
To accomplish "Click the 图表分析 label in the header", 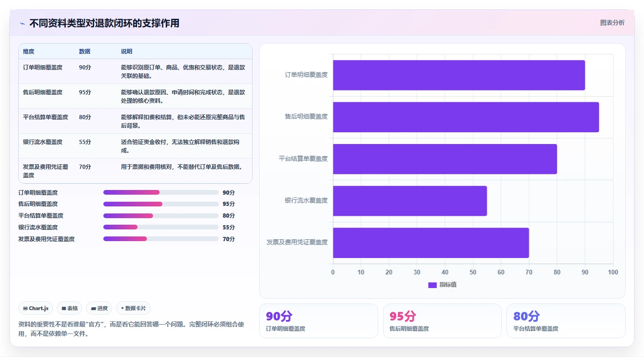I will click(x=613, y=23).
